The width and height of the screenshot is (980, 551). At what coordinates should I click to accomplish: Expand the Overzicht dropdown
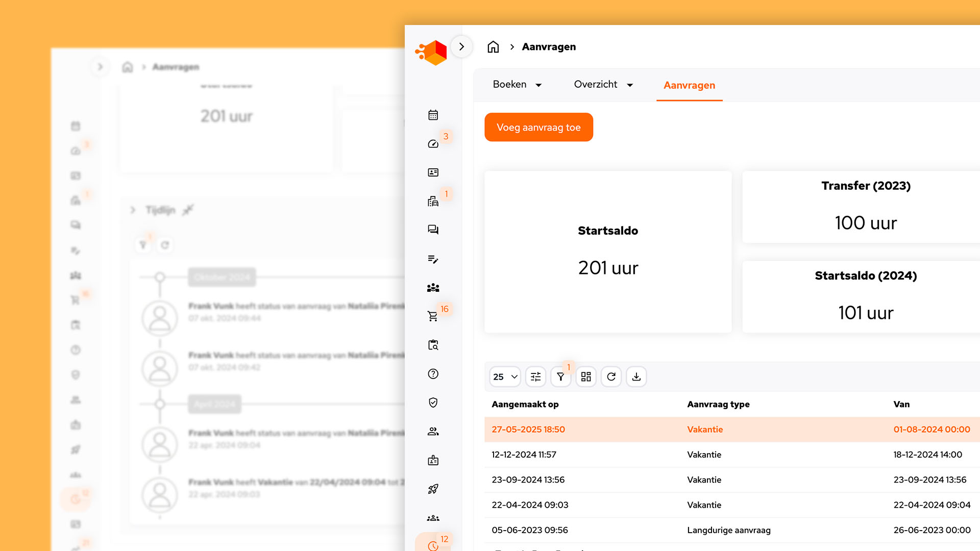click(603, 84)
